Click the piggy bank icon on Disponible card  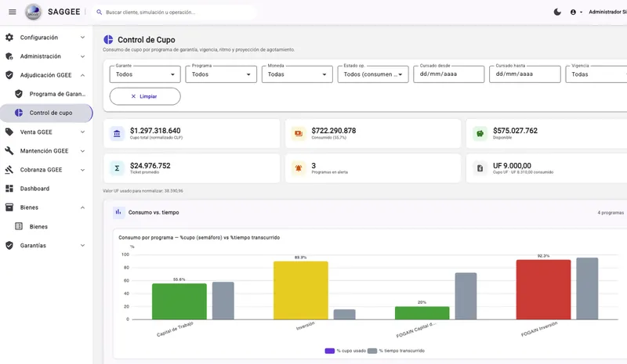480,133
